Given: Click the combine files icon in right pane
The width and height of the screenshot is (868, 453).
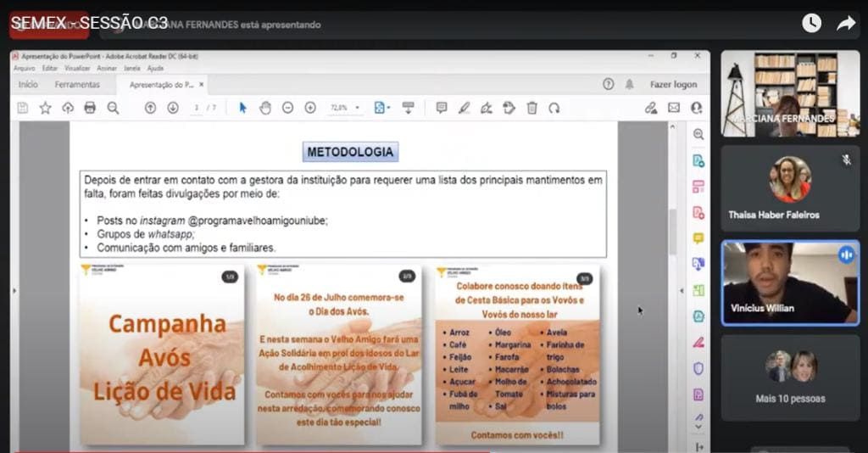Looking at the screenshot, I should coord(698,264).
